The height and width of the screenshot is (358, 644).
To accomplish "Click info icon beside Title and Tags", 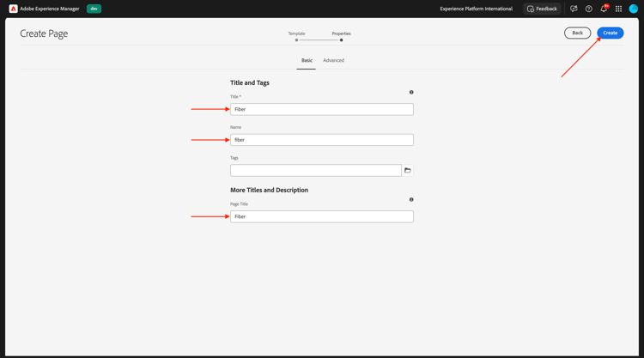I will (411, 93).
